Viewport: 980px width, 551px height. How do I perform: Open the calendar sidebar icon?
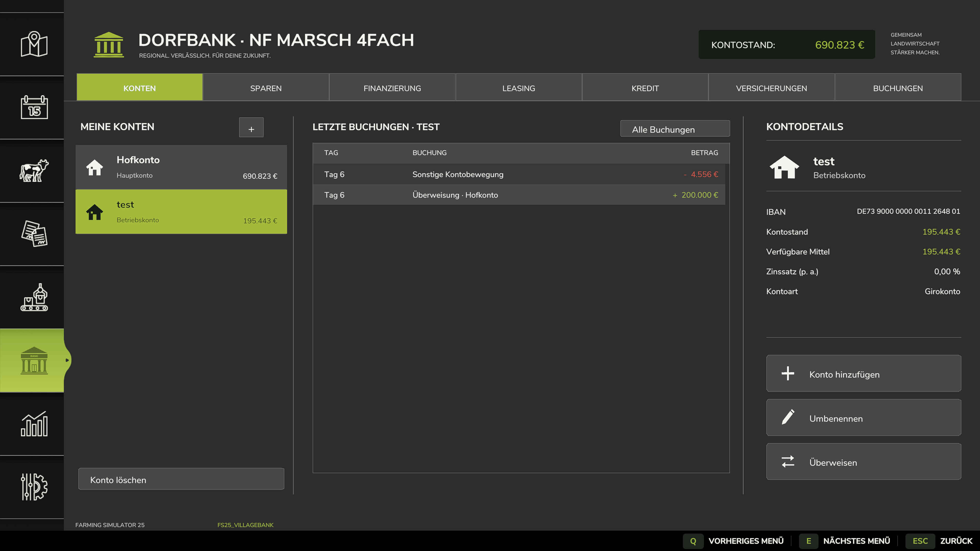point(34,107)
